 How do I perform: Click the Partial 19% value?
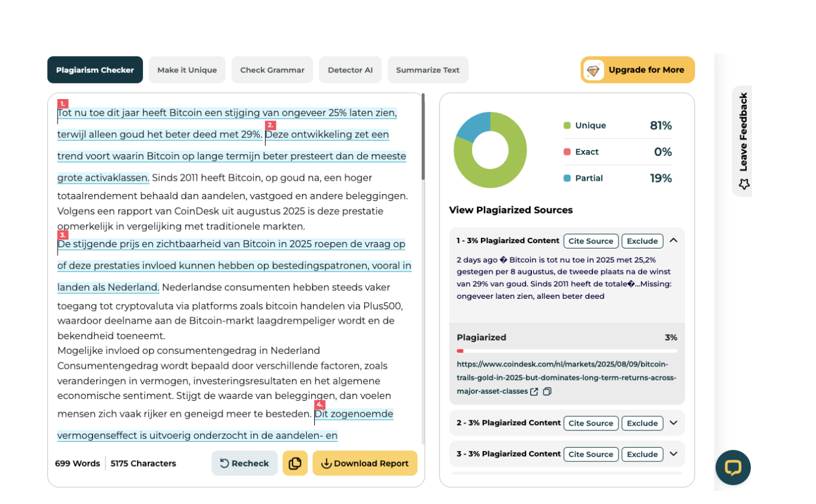click(x=661, y=178)
